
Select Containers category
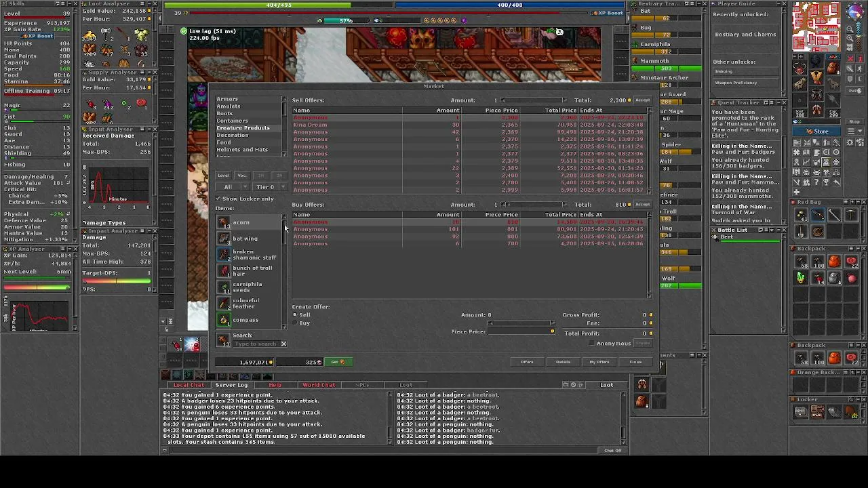pyautogui.click(x=232, y=121)
